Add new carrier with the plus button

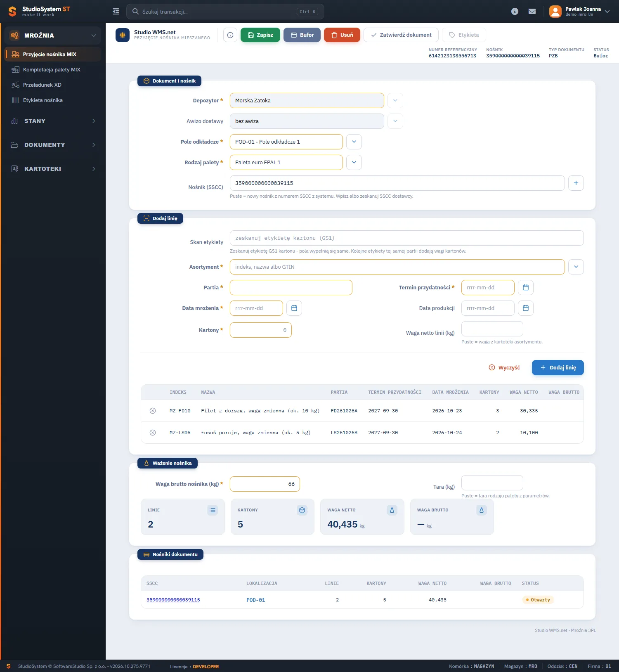(576, 183)
